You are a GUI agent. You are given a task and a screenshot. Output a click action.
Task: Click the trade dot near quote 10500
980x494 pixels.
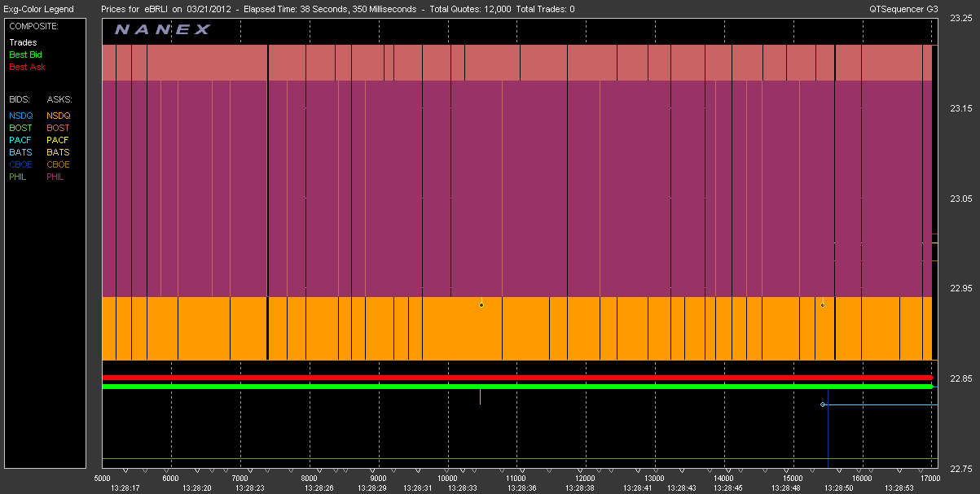(481, 305)
